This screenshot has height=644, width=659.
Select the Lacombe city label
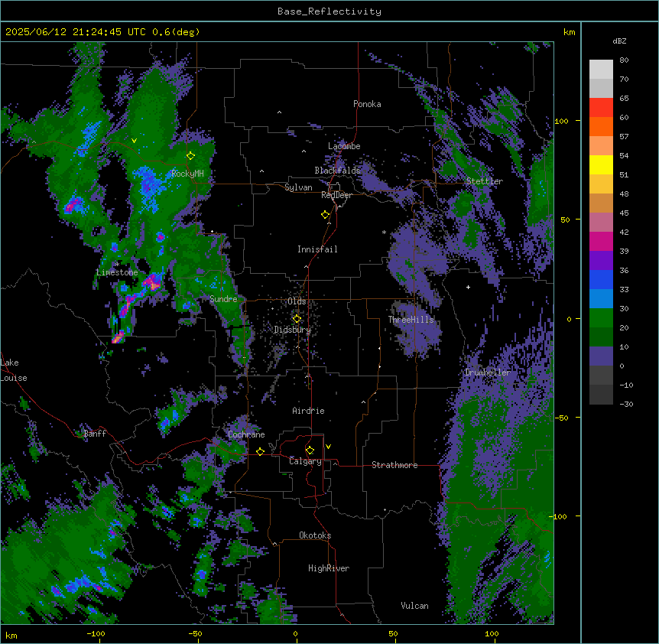[344, 146]
